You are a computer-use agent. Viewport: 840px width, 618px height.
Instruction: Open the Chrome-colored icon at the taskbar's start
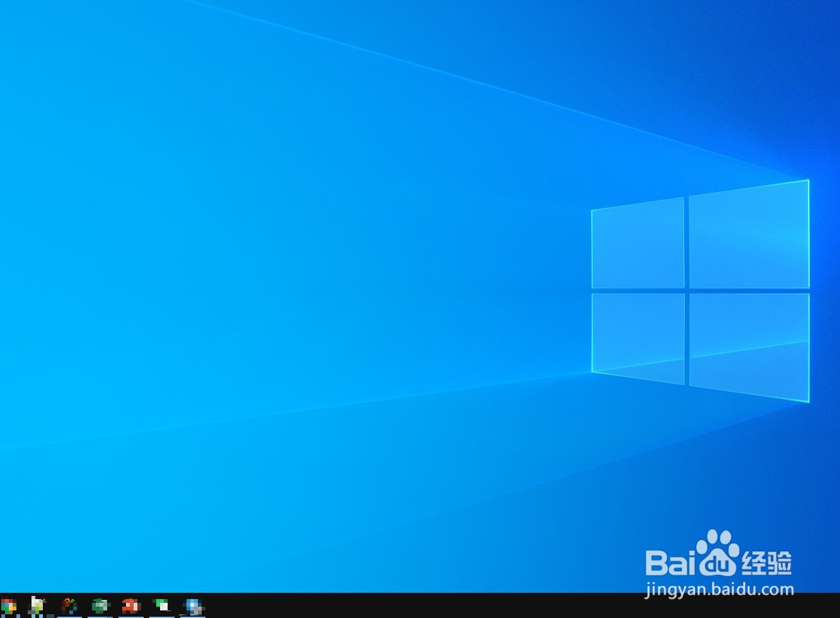[x=8, y=606]
